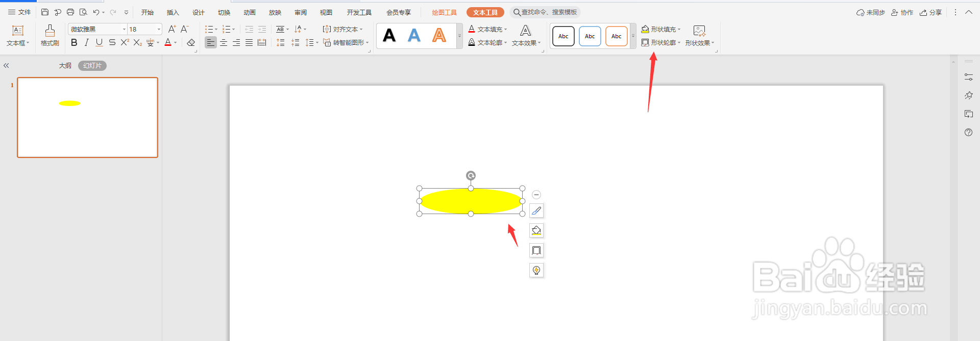Increase font size with A+ icon
Viewport: 980px width, 341px height.
pyautogui.click(x=172, y=29)
